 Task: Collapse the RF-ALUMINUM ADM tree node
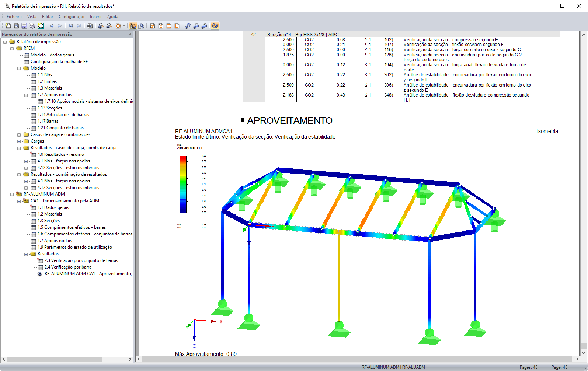point(12,194)
